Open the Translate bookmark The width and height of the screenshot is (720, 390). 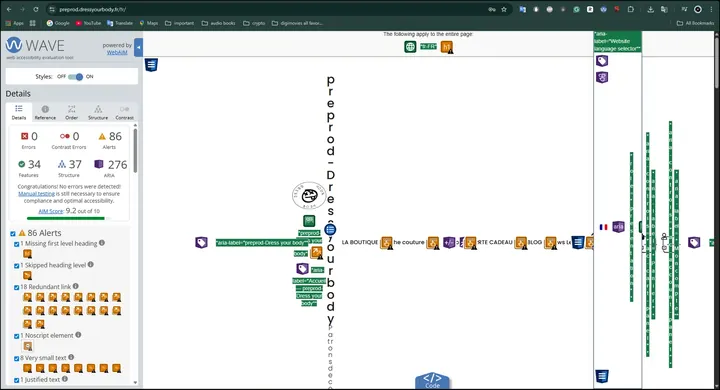tap(120, 23)
